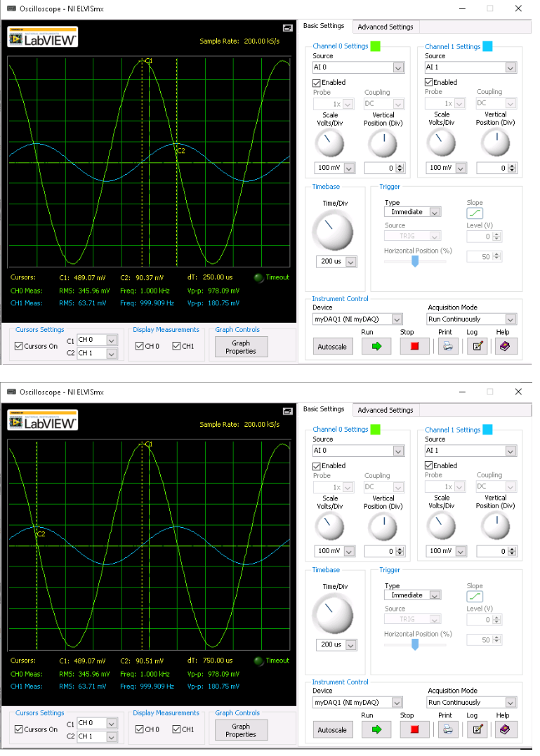The width and height of the screenshot is (540, 756).
Task: Click Time/Div knob in bottom window
Action: [x=333, y=616]
